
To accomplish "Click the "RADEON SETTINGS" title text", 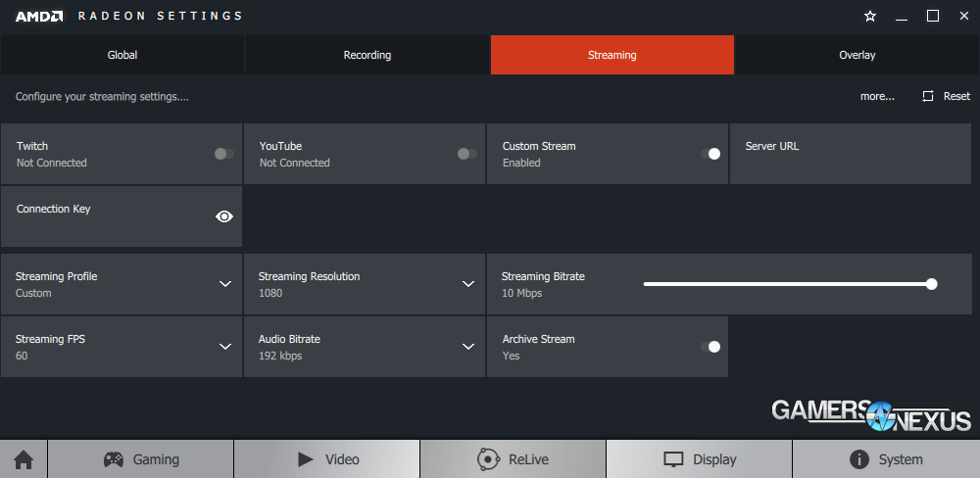I will pyautogui.click(x=160, y=17).
